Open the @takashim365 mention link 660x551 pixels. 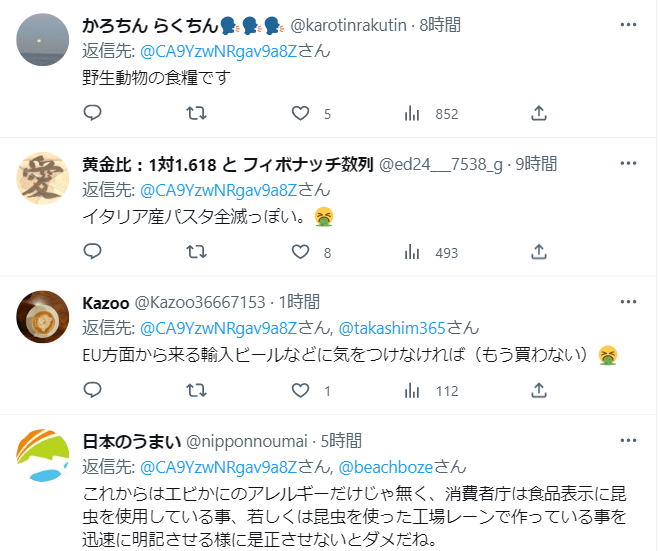pos(391,328)
